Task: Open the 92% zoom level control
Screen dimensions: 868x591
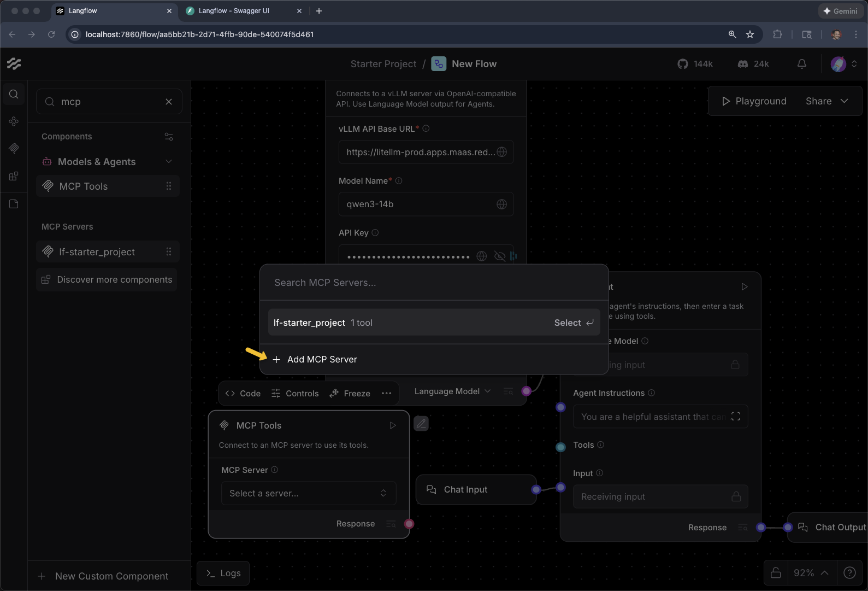Action: pyautogui.click(x=811, y=572)
